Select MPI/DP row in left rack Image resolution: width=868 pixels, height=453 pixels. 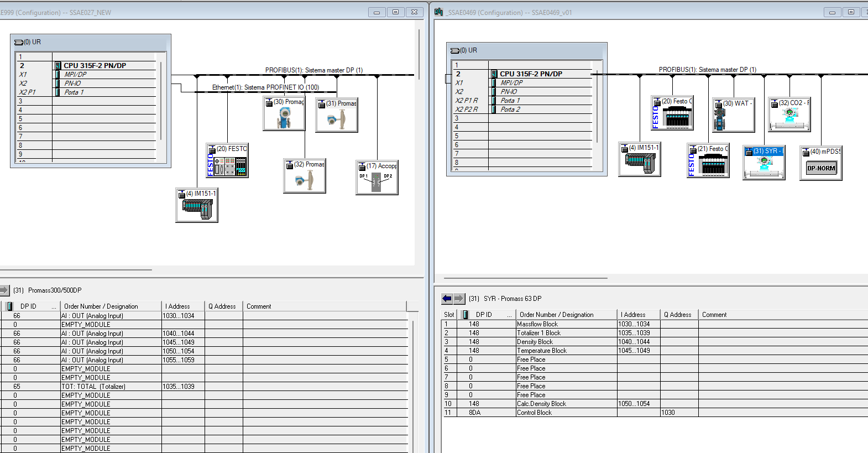click(87, 74)
